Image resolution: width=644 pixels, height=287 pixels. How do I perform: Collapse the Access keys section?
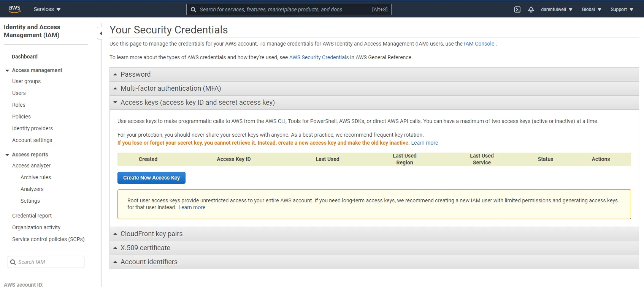pyautogui.click(x=197, y=102)
